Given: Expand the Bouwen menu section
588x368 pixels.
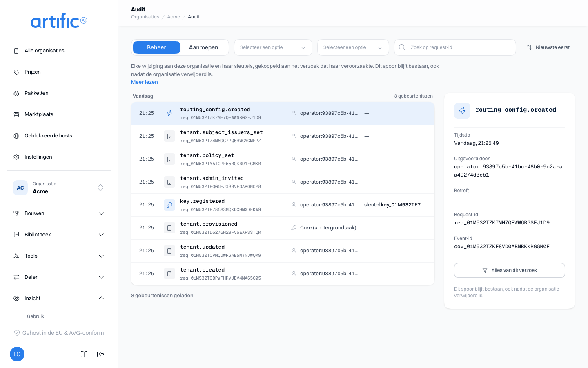Looking at the screenshot, I should tap(59, 213).
